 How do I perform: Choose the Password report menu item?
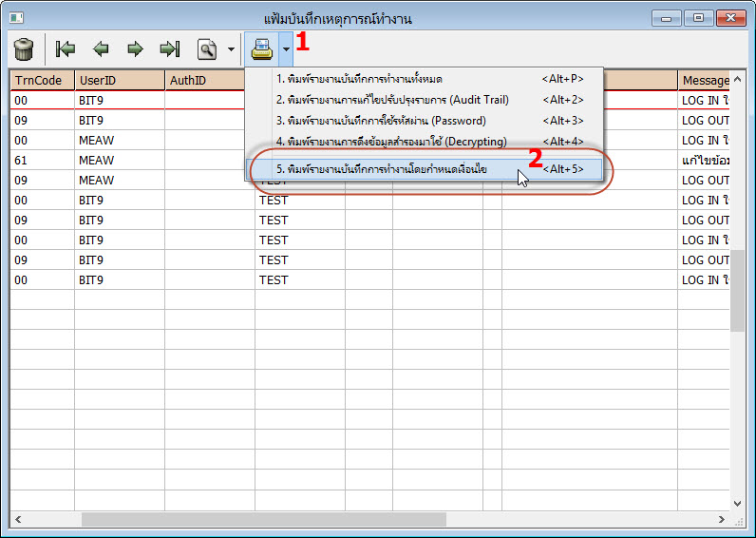(425, 121)
